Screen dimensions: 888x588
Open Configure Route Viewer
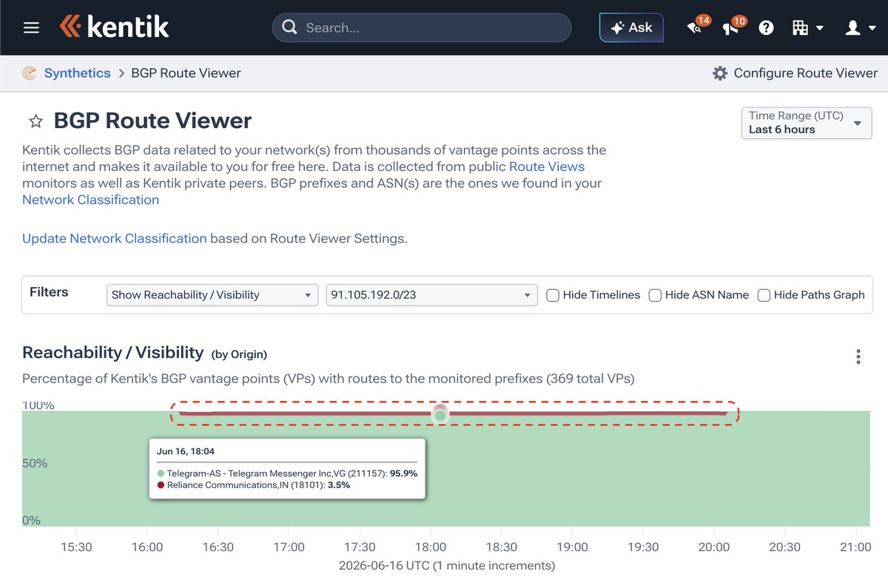[x=805, y=73]
